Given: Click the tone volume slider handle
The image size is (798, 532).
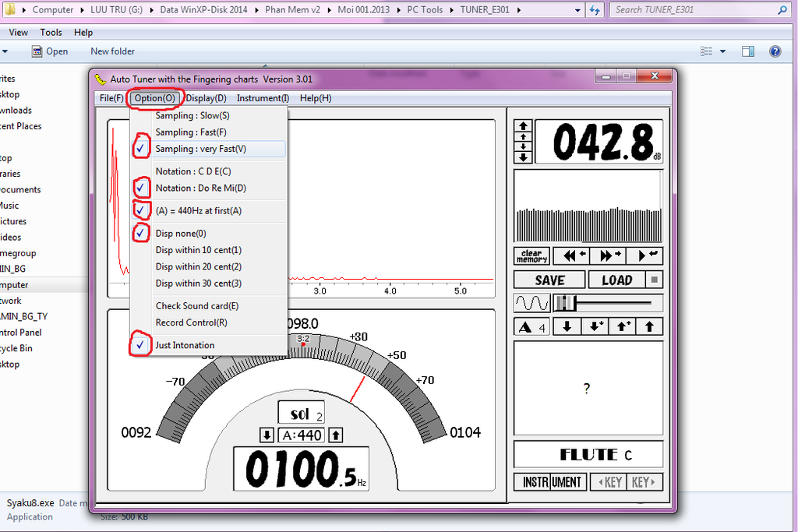Looking at the screenshot, I should pyautogui.click(x=565, y=303).
